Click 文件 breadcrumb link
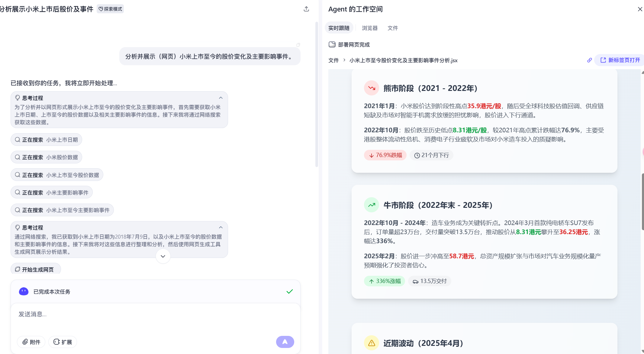Screen dimensions: 644x354 pyautogui.click(x=333, y=60)
